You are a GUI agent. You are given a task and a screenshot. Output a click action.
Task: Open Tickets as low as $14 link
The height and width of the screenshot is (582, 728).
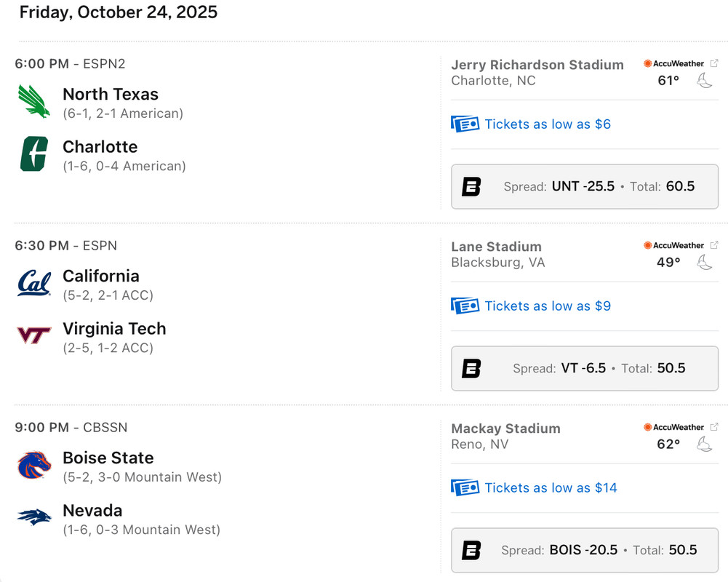(551, 488)
